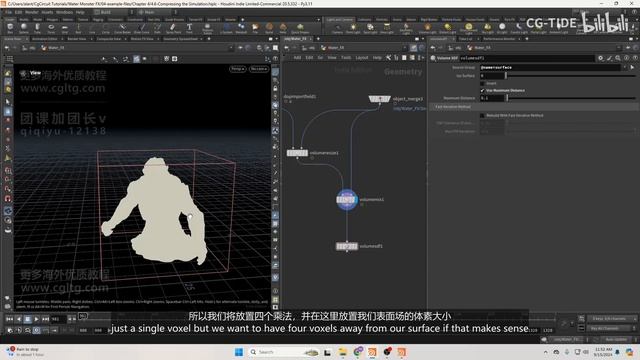
Task: Select the Tube shelf tool
Action: coord(38,28)
